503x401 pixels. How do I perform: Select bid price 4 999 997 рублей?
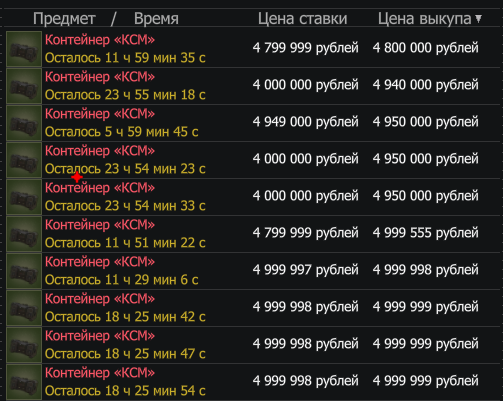[x=305, y=270]
